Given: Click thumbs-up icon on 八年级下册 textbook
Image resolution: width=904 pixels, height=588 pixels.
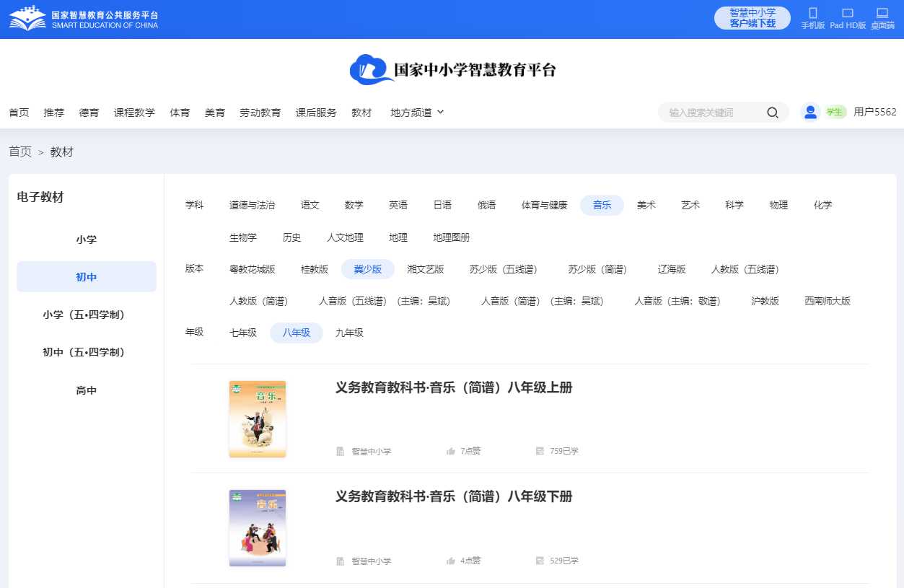Looking at the screenshot, I should (x=451, y=561).
